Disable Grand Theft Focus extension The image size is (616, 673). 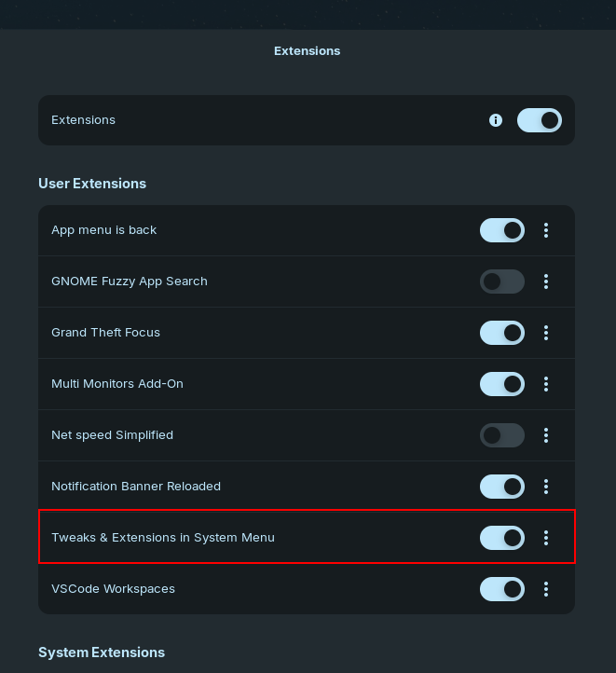501,333
